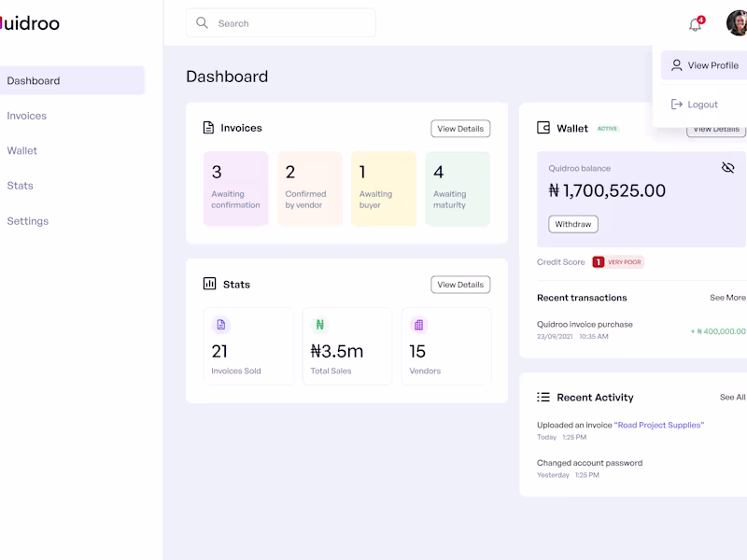Toggle Quidroo balance visibility eye icon

(x=728, y=168)
